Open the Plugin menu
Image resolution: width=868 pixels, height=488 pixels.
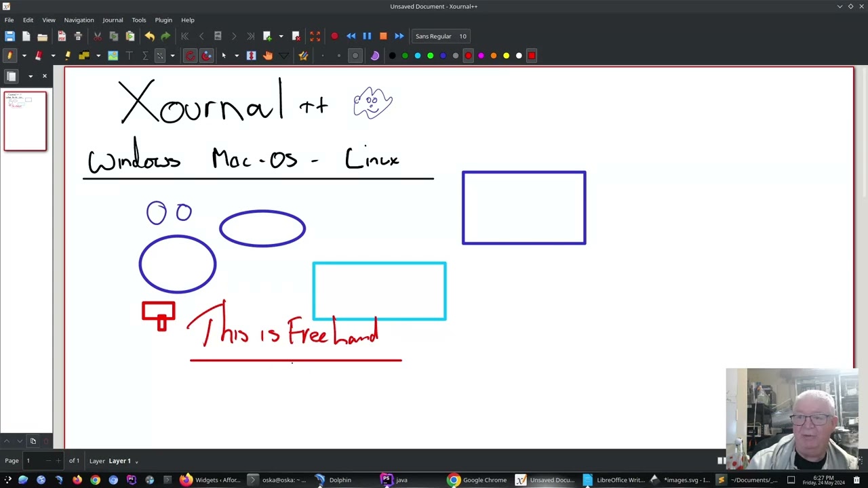pyautogui.click(x=163, y=20)
